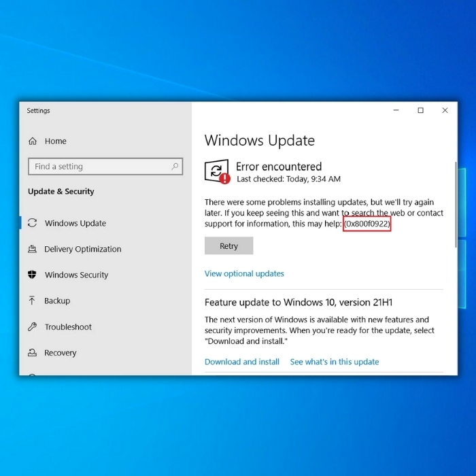This screenshot has height=476, width=476.
Task: Click the Backup upward arrow icon
Action: point(32,301)
